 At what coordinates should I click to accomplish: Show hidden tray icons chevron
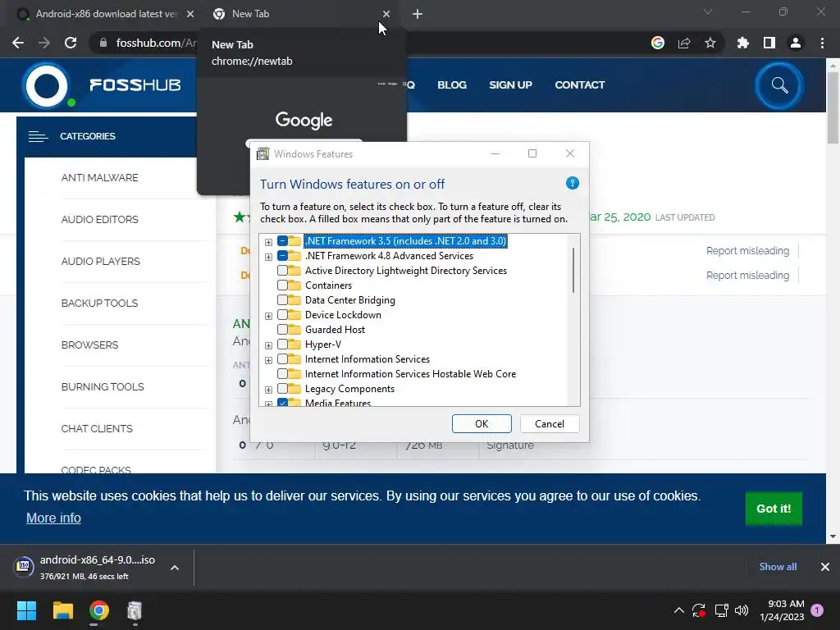[678, 610]
